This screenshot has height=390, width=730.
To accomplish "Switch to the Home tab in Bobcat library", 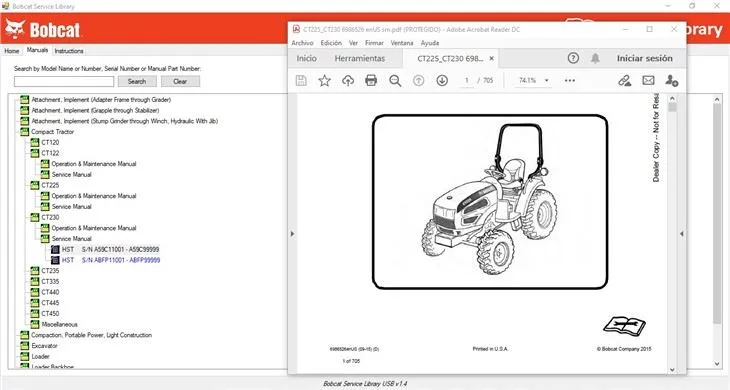I will coord(12,51).
